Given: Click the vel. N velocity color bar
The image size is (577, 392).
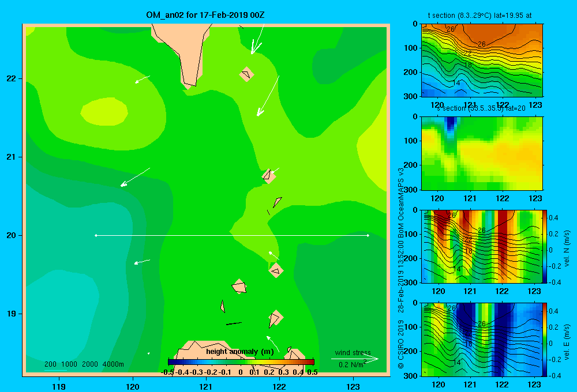Looking at the screenshot, I should pos(545,246).
